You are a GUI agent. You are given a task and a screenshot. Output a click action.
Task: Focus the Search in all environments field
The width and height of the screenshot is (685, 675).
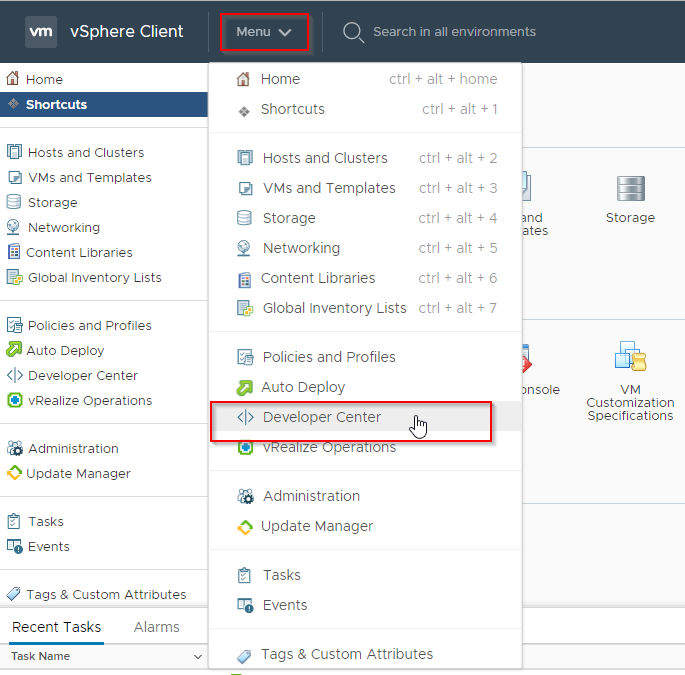point(454,32)
